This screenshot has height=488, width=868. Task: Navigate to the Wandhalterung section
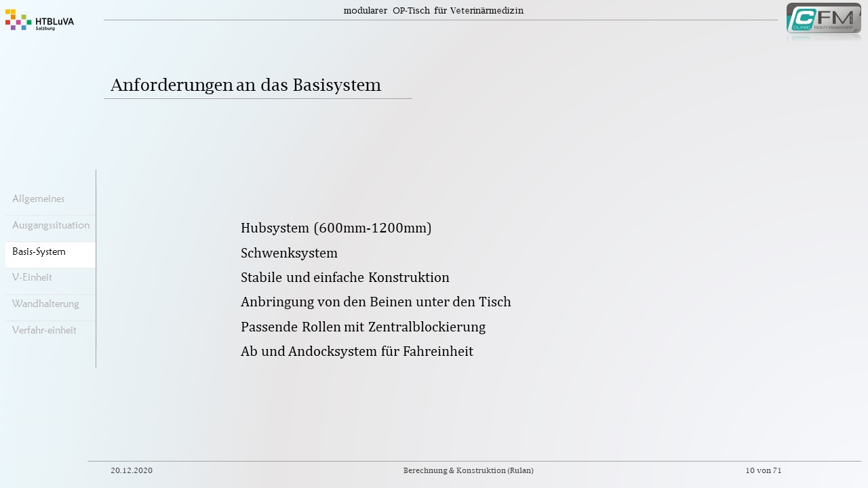click(45, 304)
